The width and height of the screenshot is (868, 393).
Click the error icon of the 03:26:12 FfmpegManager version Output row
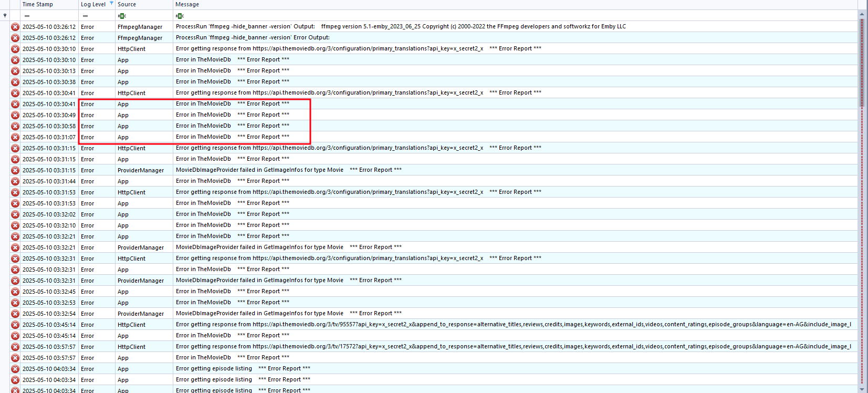[15, 27]
